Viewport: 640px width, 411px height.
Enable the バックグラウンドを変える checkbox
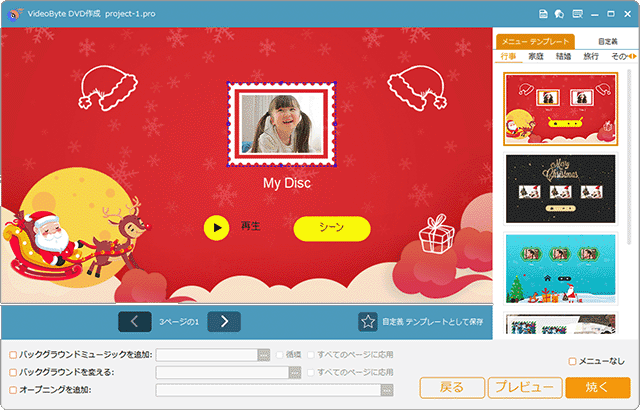12,372
